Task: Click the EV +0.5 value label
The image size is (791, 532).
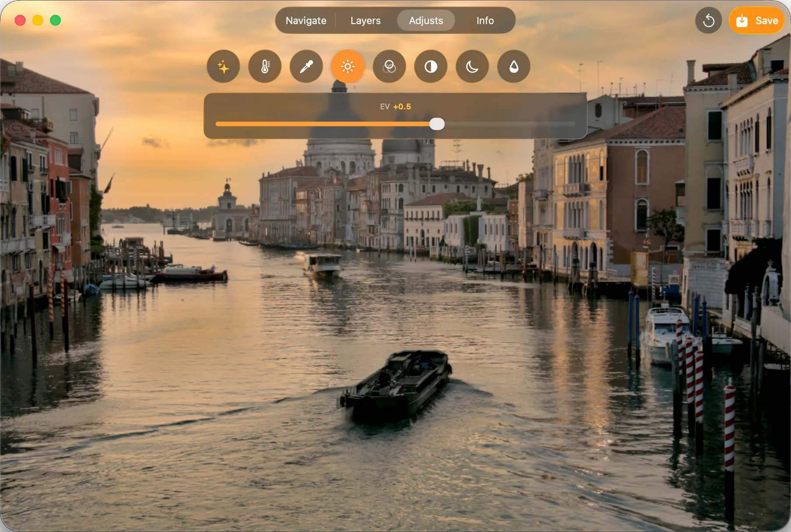Action: click(x=395, y=106)
